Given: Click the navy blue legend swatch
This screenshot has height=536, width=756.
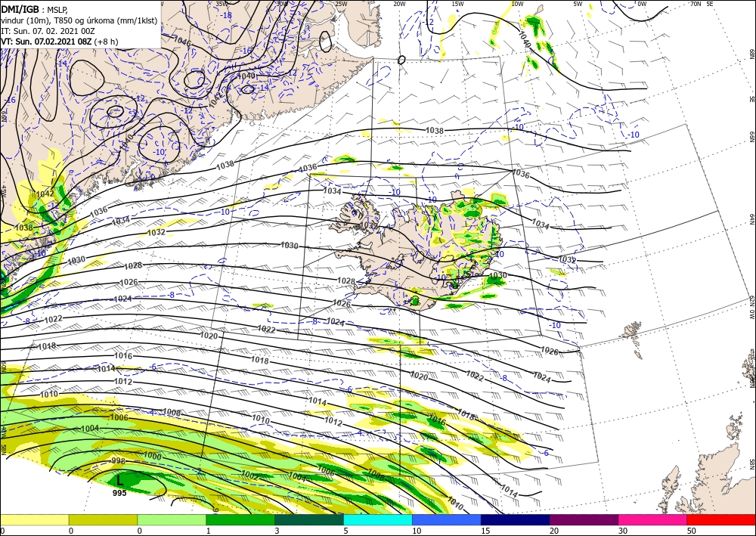Looking at the screenshot, I should (x=516, y=519).
